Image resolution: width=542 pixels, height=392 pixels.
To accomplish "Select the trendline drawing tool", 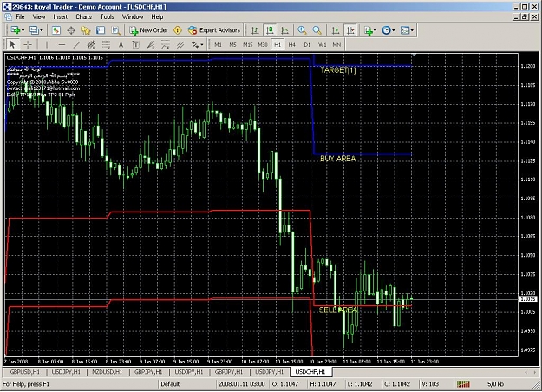I will click(76, 44).
